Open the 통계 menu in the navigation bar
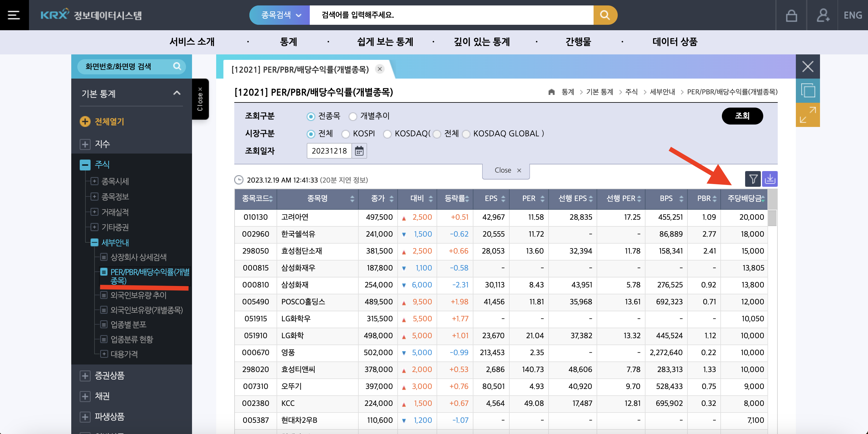Screen dimensions: 868x434 click(x=288, y=42)
